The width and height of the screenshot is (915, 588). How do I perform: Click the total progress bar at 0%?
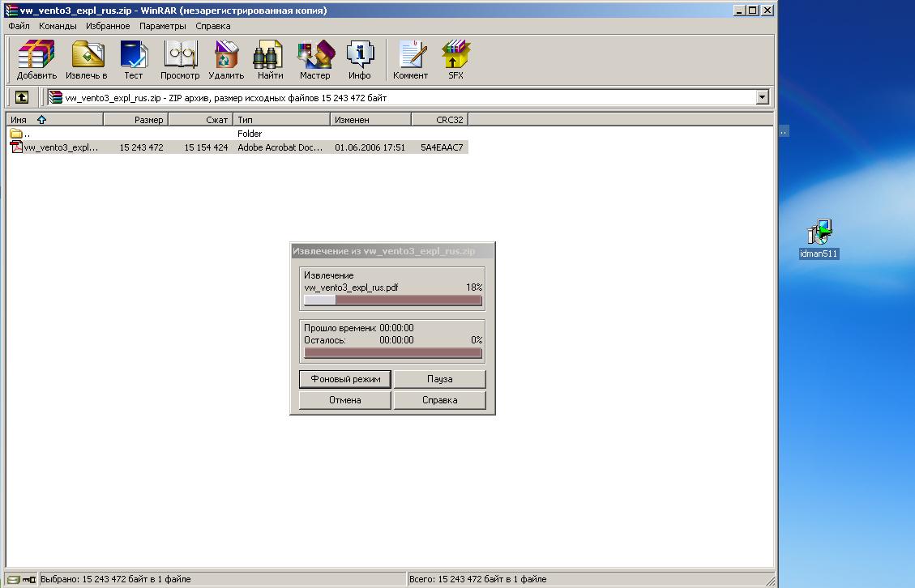393,352
